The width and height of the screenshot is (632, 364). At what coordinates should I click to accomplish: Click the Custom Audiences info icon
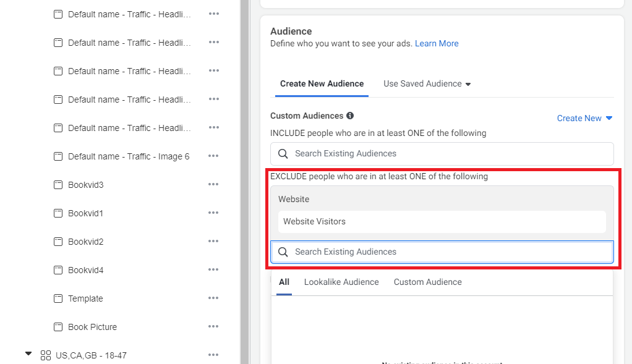pyautogui.click(x=350, y=116)
